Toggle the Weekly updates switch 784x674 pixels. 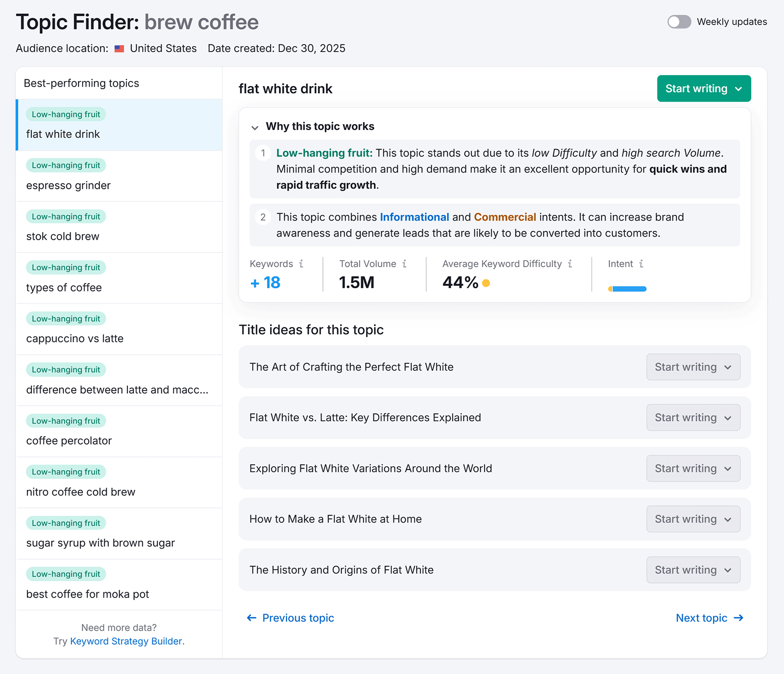pos(679,22)
